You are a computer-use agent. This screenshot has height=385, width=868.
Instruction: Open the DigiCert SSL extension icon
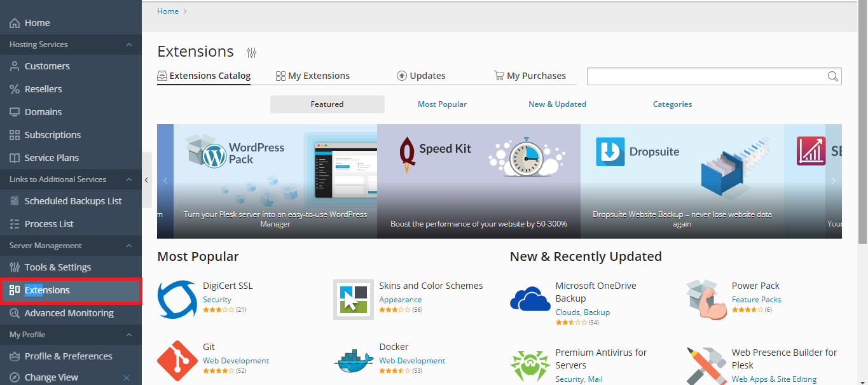click(177, 299)
